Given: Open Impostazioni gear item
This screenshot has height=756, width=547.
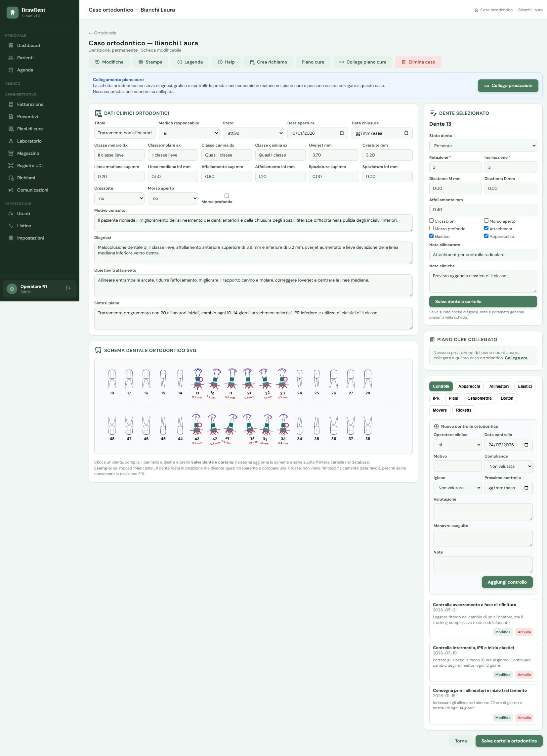Looking at the screenshot, I should click(x=40, y=238).
